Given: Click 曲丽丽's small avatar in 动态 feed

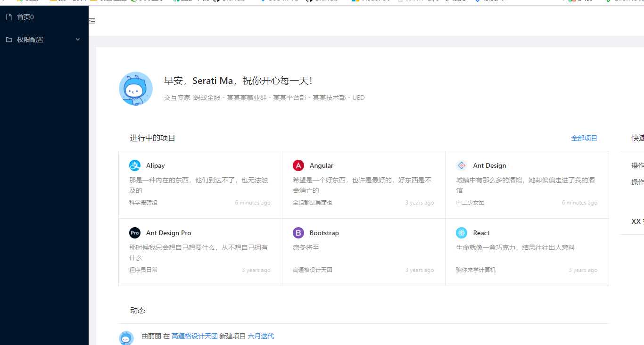Looking at the screenshot, I should point(126,338).
